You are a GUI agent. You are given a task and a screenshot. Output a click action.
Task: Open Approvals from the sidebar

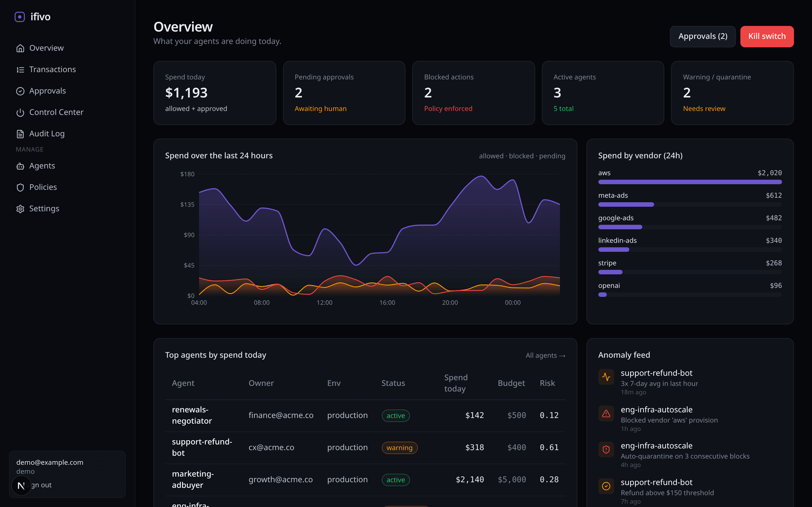(x=48, y=91)
